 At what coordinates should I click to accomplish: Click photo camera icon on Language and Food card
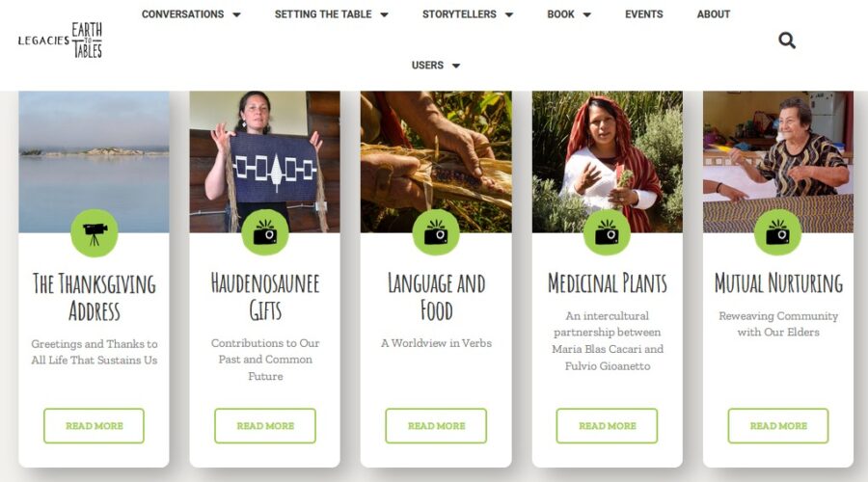coord(436,233)
